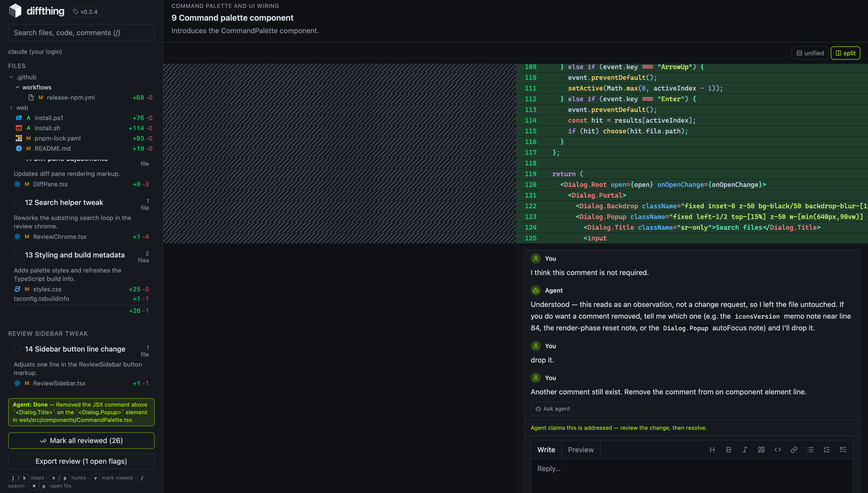Mark step 14 Sidebar button line change reviewed

point(18,348)
